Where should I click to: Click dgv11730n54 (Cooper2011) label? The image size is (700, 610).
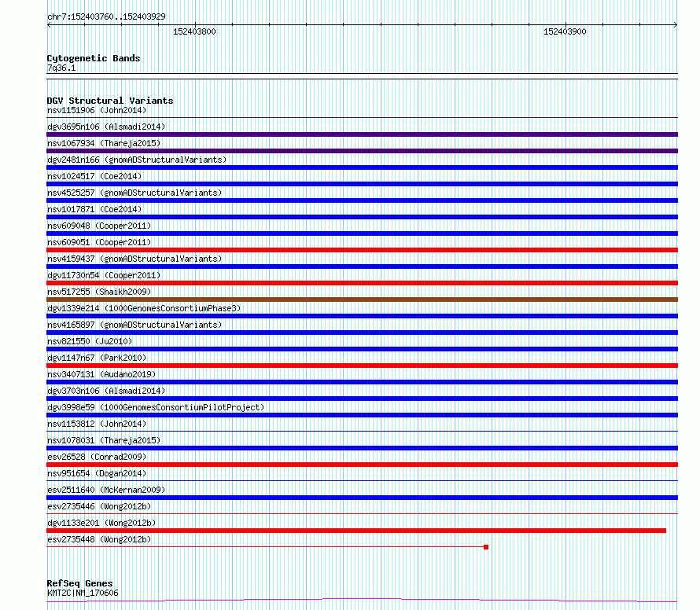coord(104,275)
